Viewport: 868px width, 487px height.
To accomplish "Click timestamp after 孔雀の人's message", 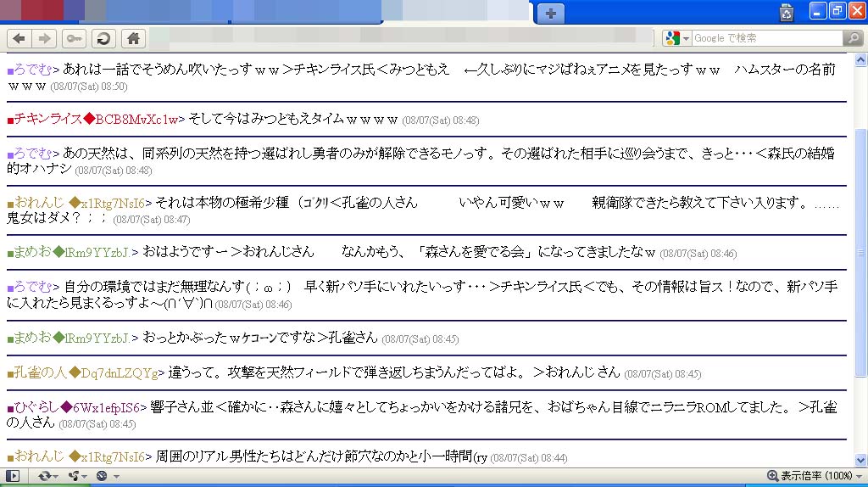I will (x=663, y=374).
